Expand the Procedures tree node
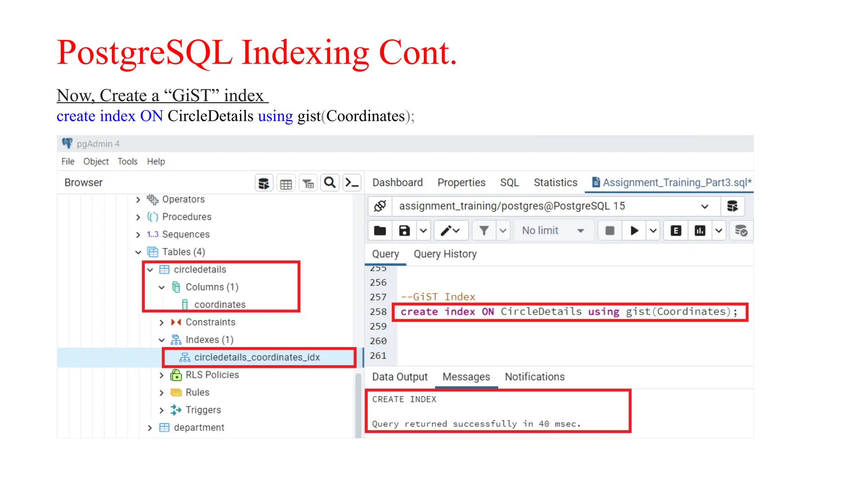 coord(138,217)
